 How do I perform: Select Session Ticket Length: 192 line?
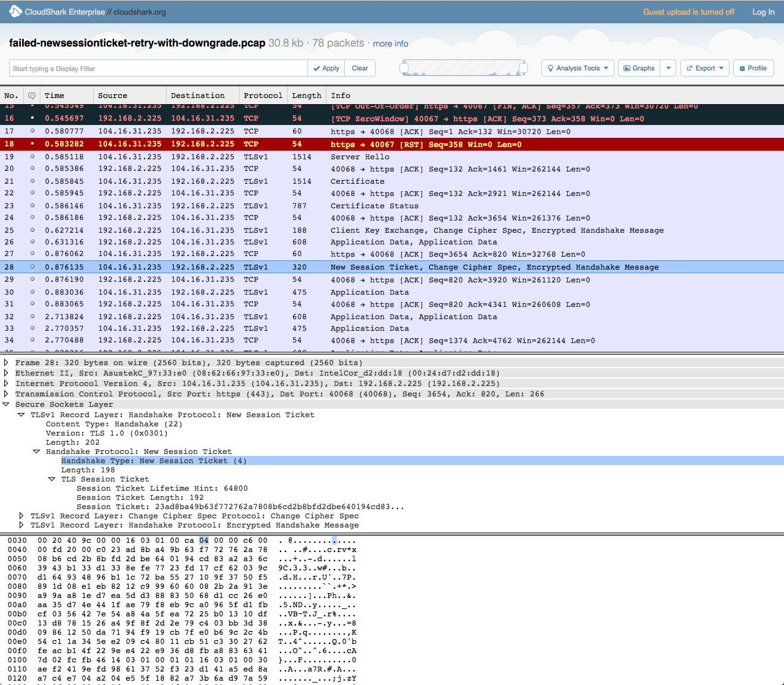[140, 498]
